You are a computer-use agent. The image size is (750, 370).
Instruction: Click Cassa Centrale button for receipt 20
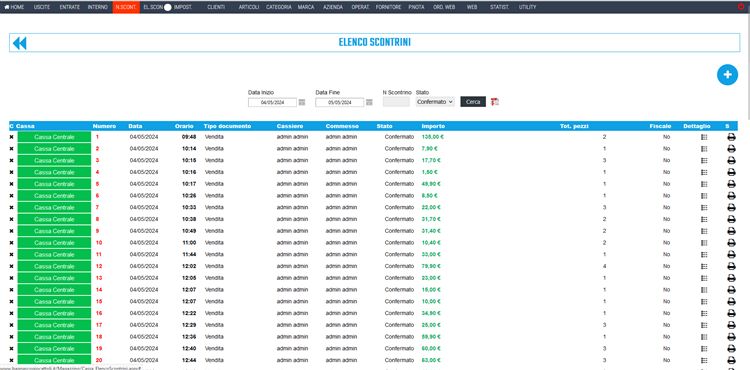[55, 360]
